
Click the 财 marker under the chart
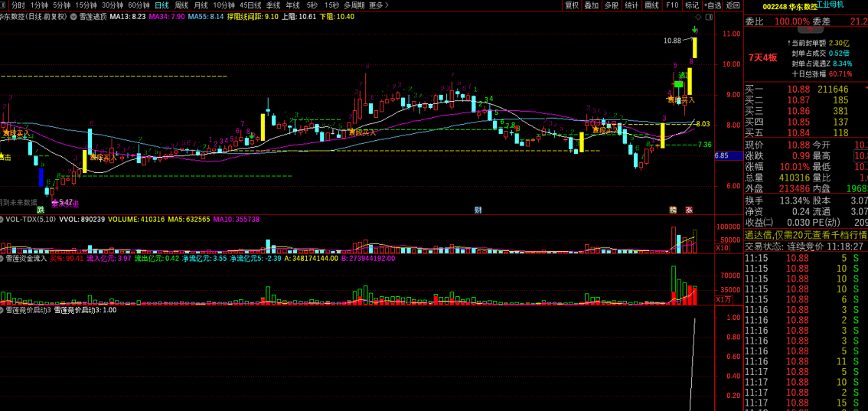point(478,210)
